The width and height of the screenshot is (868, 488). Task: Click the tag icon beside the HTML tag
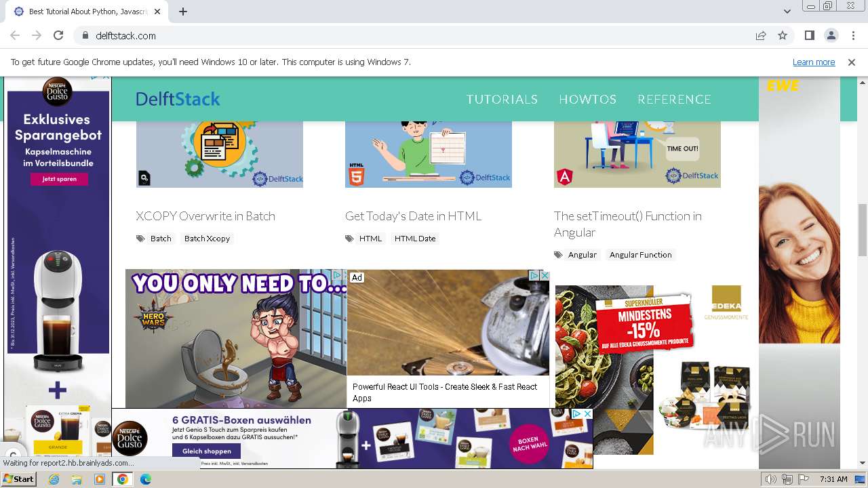pos(349,239)
